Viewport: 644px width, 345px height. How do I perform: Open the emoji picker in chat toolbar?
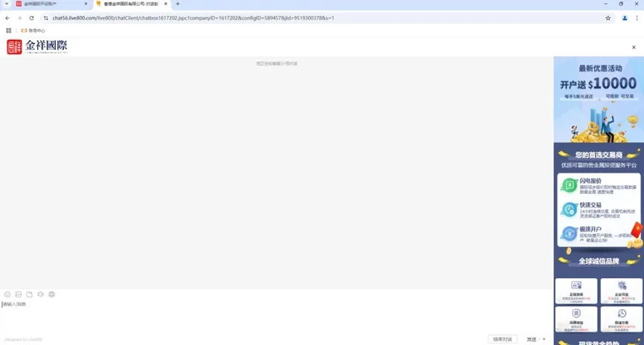[7, 294]
